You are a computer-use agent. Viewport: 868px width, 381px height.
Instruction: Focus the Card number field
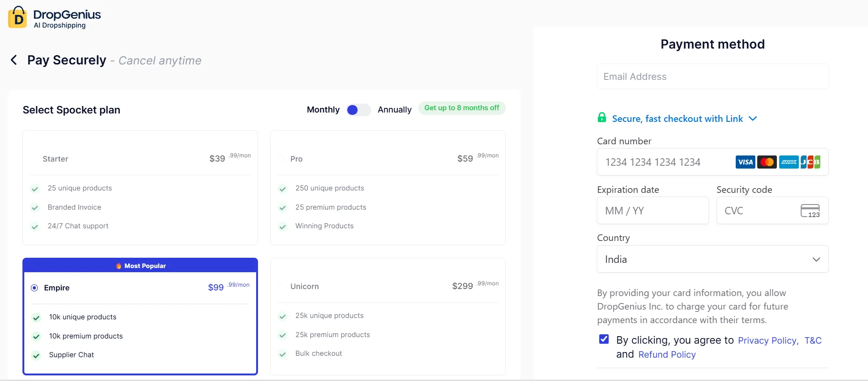pyautogui.click(x=712, y=162)
